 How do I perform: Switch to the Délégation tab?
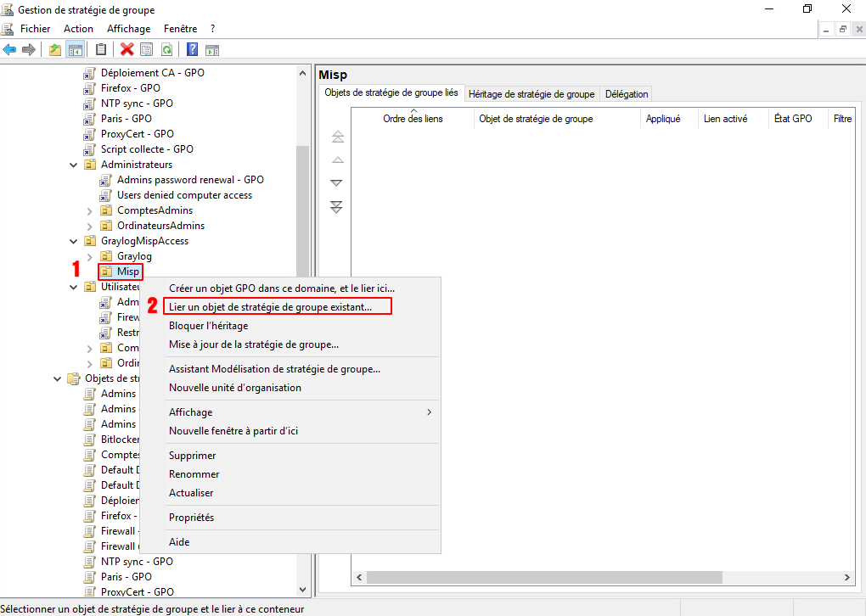coord(627,94)
